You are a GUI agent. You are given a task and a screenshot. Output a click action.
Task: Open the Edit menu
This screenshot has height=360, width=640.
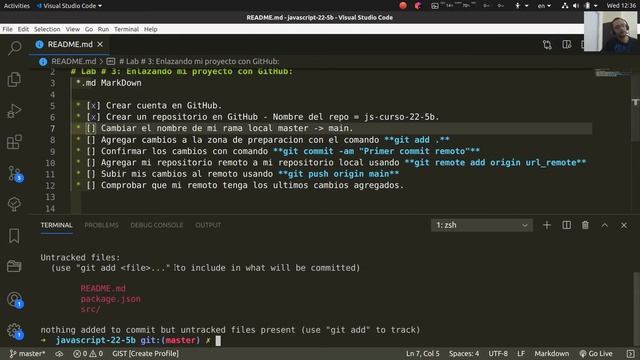23,29
